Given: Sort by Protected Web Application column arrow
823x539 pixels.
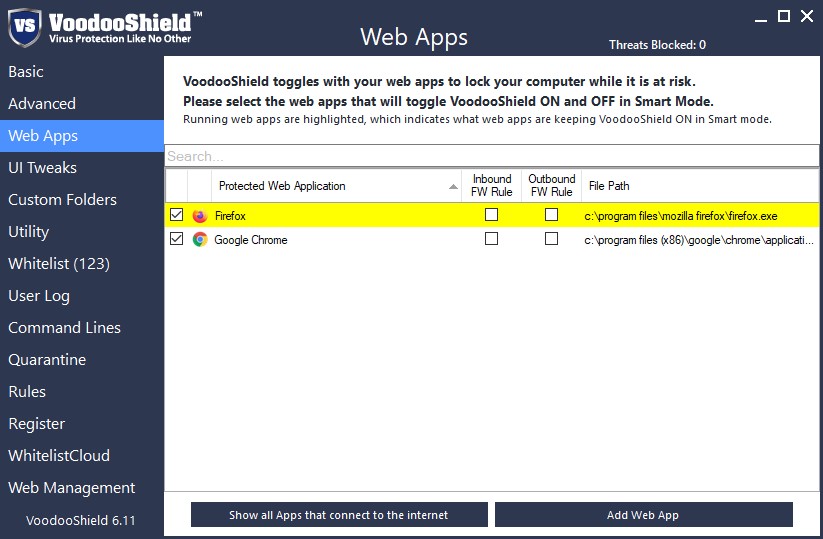Looking at the screenshot, I should 453,187.
